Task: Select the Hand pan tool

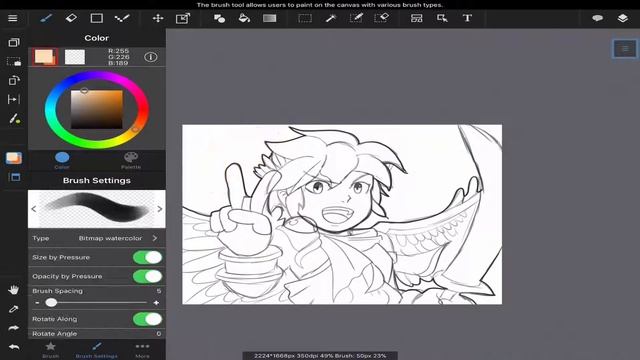Action: click(13, 290)
